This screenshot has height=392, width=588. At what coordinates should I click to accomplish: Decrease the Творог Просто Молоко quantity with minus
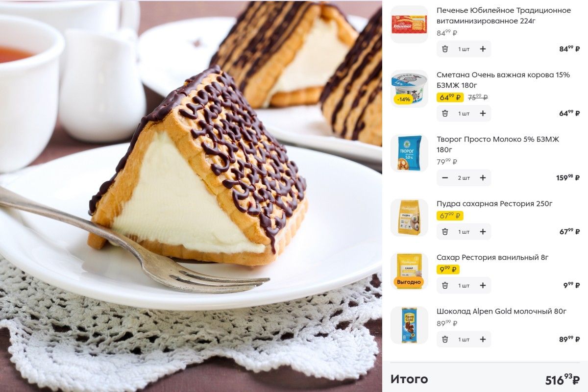point(445,178)
